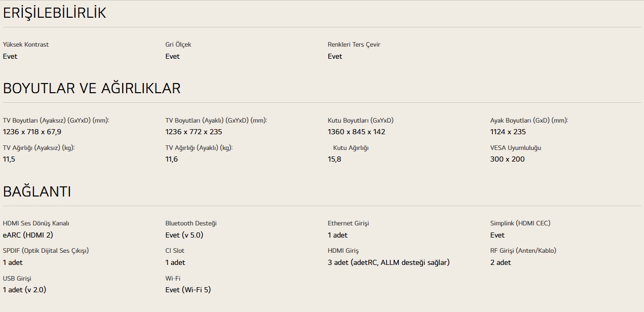This screenshot has height=312, width=644.
Task: Select the Bluetooth Desteği label
Action: [x=191, y=223]
